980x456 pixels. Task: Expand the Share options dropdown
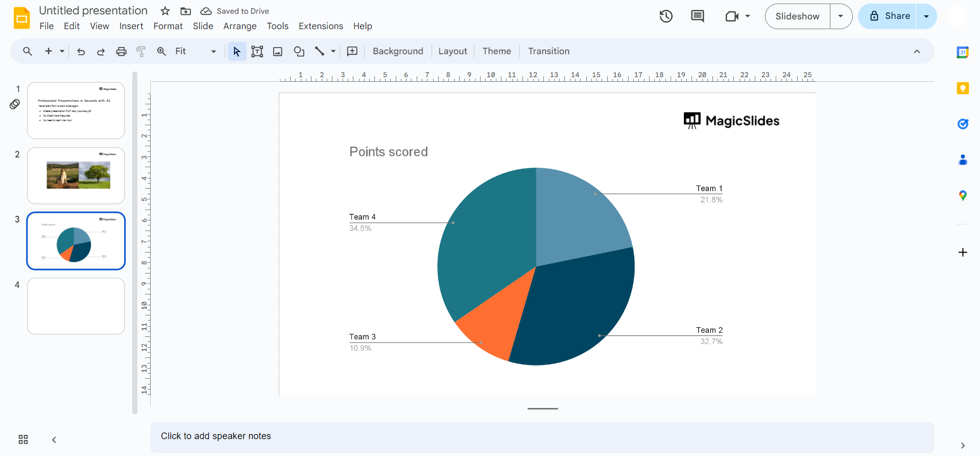pos(926,16)
